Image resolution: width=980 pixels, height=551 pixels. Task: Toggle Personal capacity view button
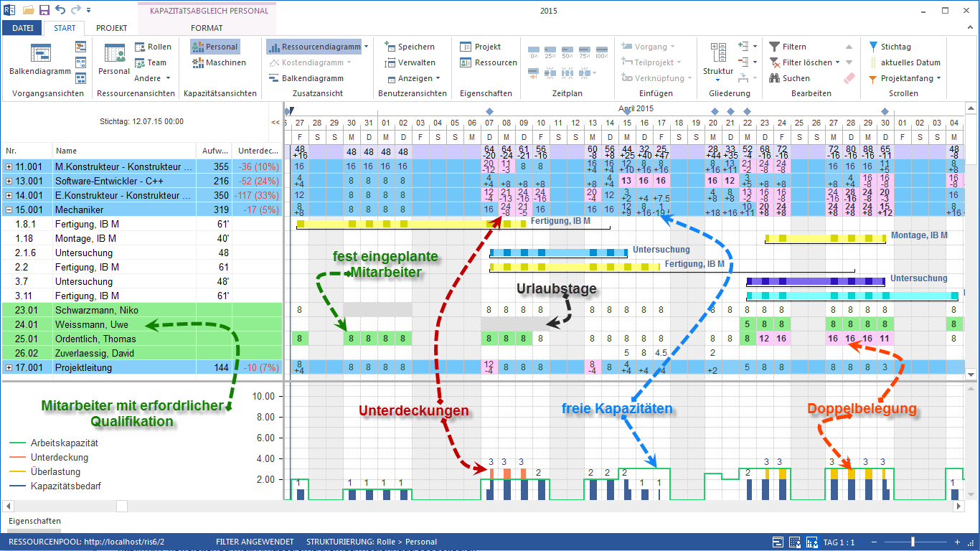tap(215, 47)
